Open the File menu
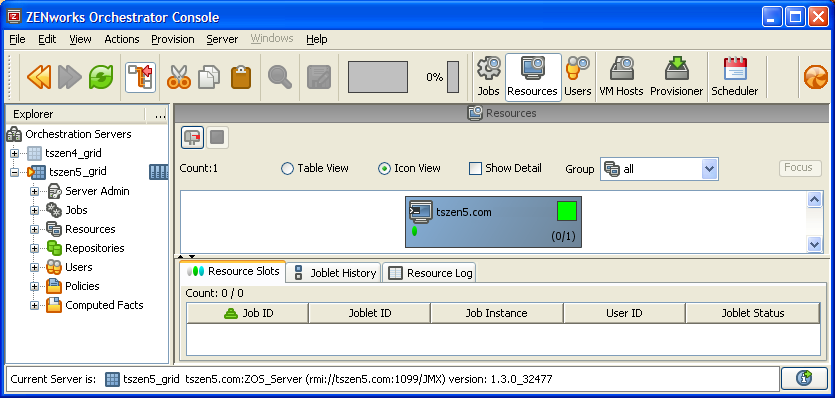Screen dimensions: 835x398 pyautogui.click(x=17, y=39)
